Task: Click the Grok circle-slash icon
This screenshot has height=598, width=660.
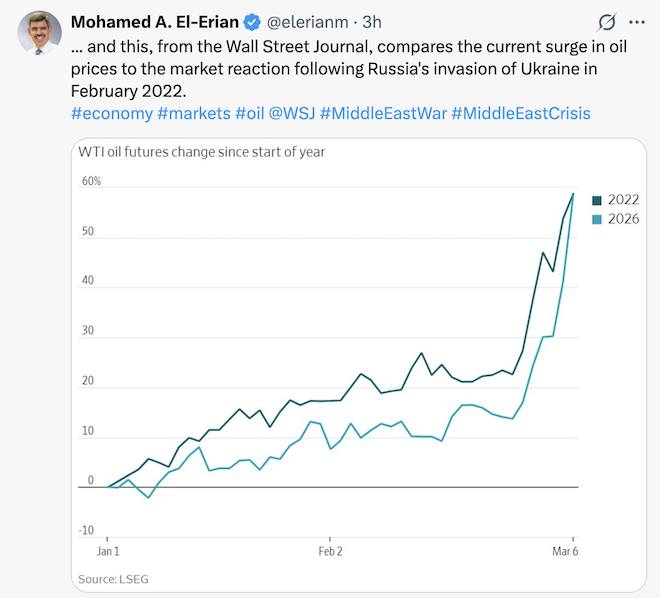Action: click(x=606, y=22)
